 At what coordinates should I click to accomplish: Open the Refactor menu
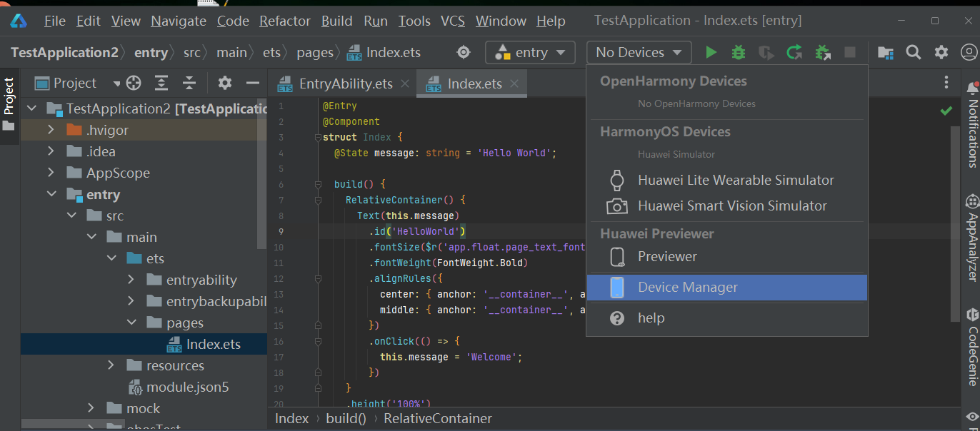[285, 21]
